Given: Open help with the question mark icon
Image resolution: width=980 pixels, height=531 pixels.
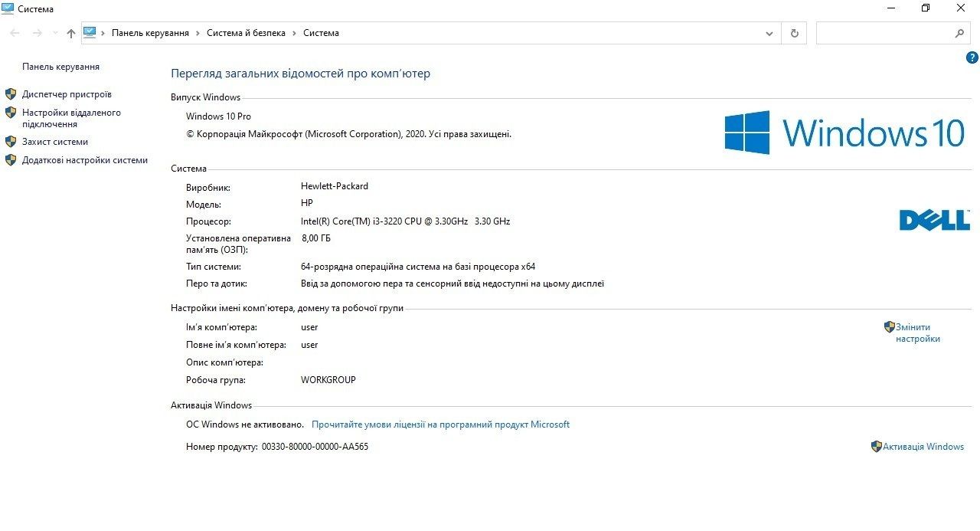Looking at the screenshot, I should (x=972, y=57).
